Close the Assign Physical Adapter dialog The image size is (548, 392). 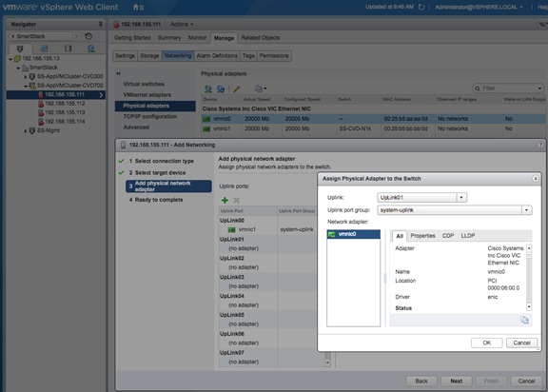[536, 179]
